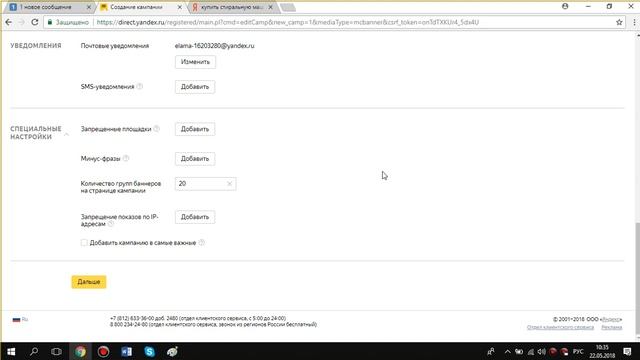Check Добавить кампанию в самые важные

(84, 242)
